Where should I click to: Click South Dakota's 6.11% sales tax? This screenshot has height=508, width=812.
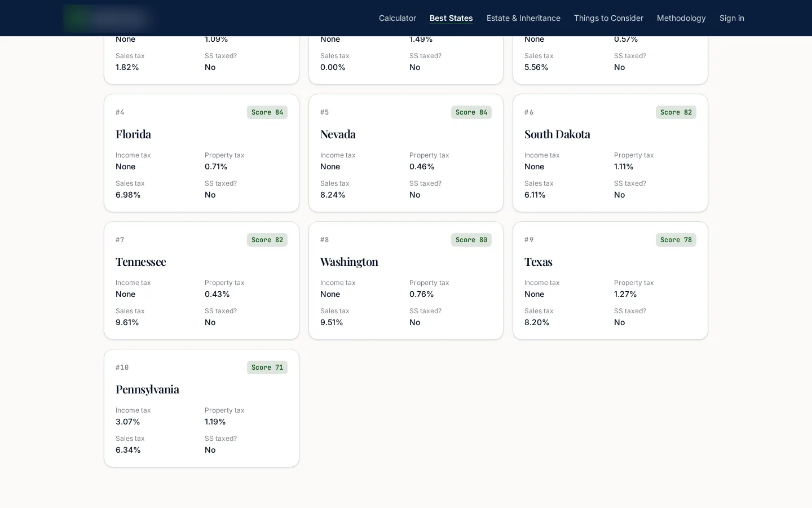coord(535,195)
